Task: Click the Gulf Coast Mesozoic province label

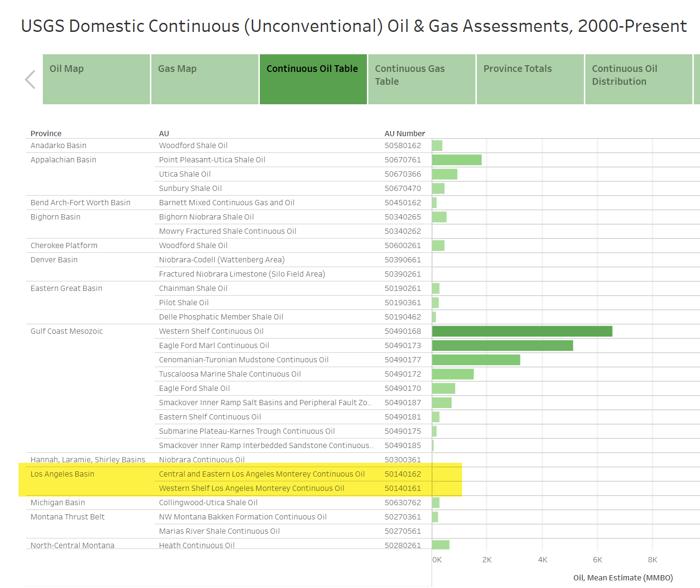Action: pyautogui.click(x=67, y=331)
